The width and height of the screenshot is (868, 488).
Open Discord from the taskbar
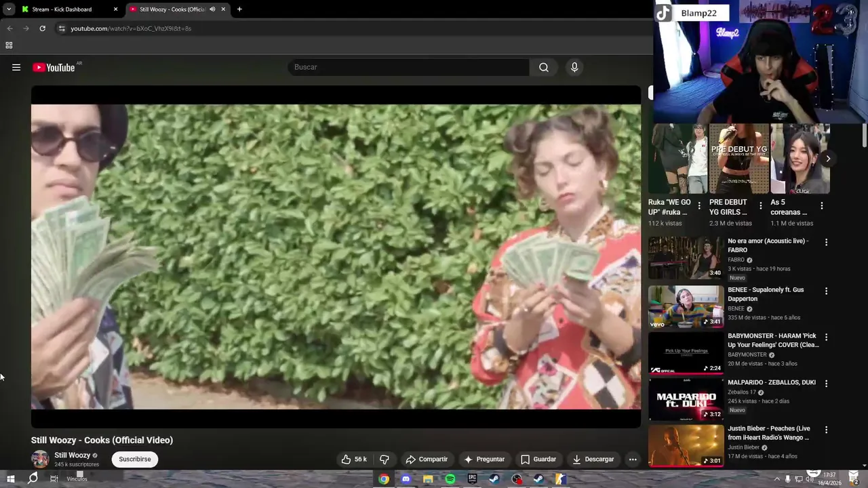pyautogui.click(x=406, y=479)
